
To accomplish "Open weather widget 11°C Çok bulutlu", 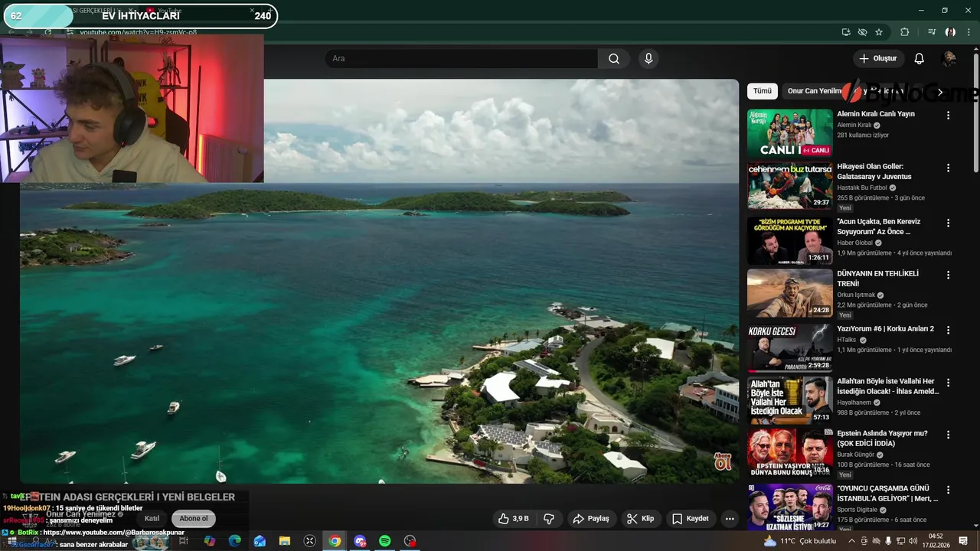I will [799, 541].
